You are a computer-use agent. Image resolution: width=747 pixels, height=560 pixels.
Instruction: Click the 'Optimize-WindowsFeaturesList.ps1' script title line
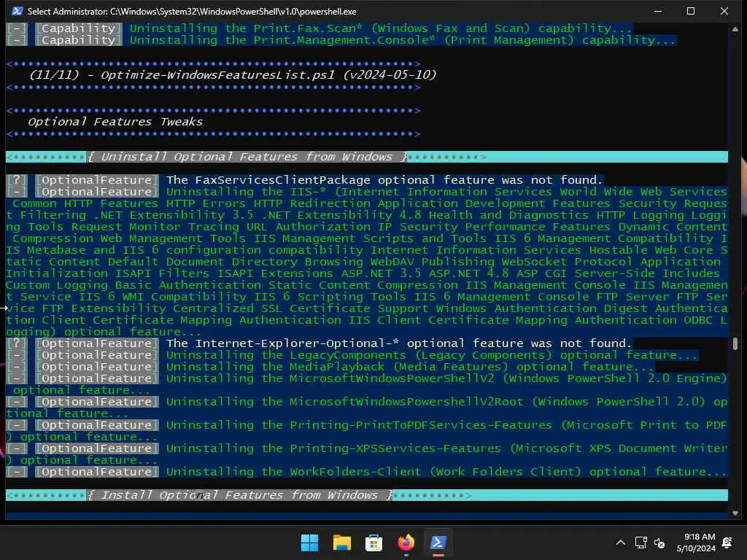point(233,75)
